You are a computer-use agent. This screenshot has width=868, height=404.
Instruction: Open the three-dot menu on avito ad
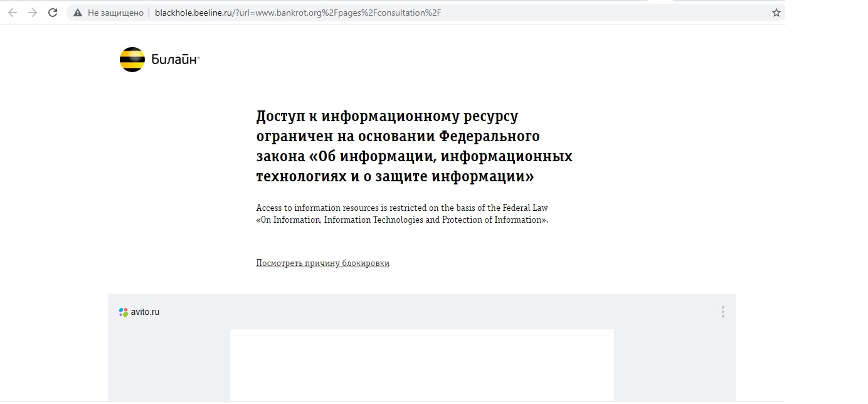(x=722, y=312)
